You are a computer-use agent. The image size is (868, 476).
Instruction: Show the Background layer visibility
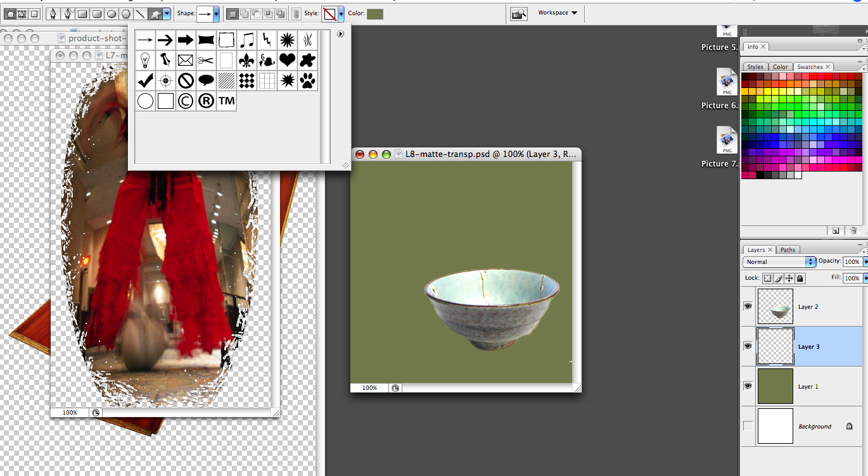[748, 426]
